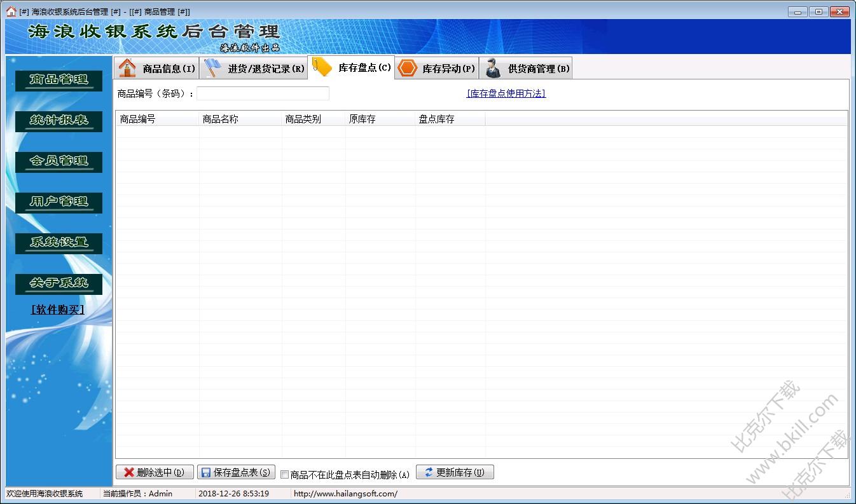Enable 商品不在此盘点表自动删除 checkbox
Image resolution: width=856 pixels, height=504 pixels.
coord(284,473)
